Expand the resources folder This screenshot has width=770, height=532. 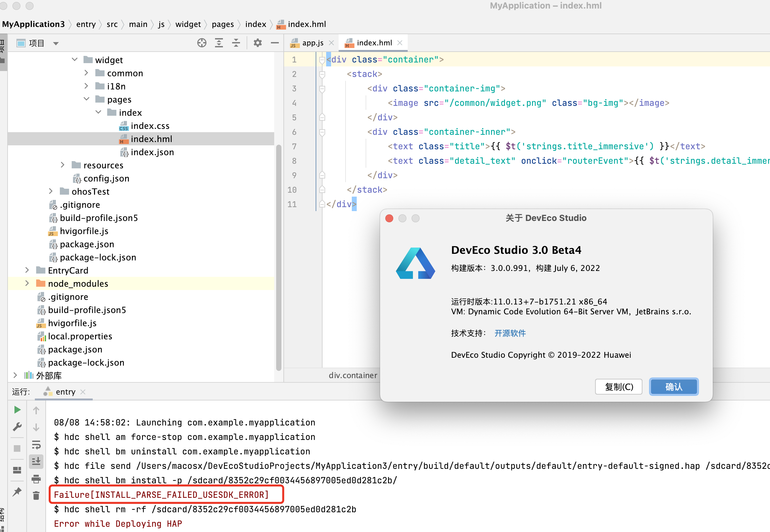[x=63, y=165]
